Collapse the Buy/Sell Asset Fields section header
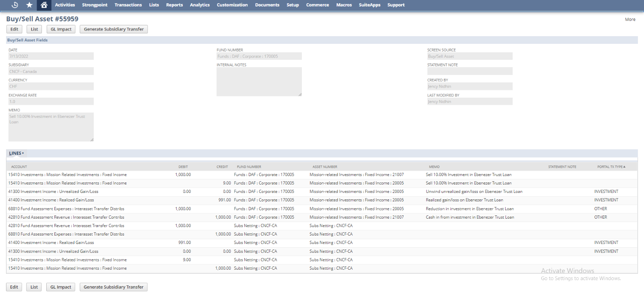The width and height of the screenshot is (644, 295). [x=27, y=40]
